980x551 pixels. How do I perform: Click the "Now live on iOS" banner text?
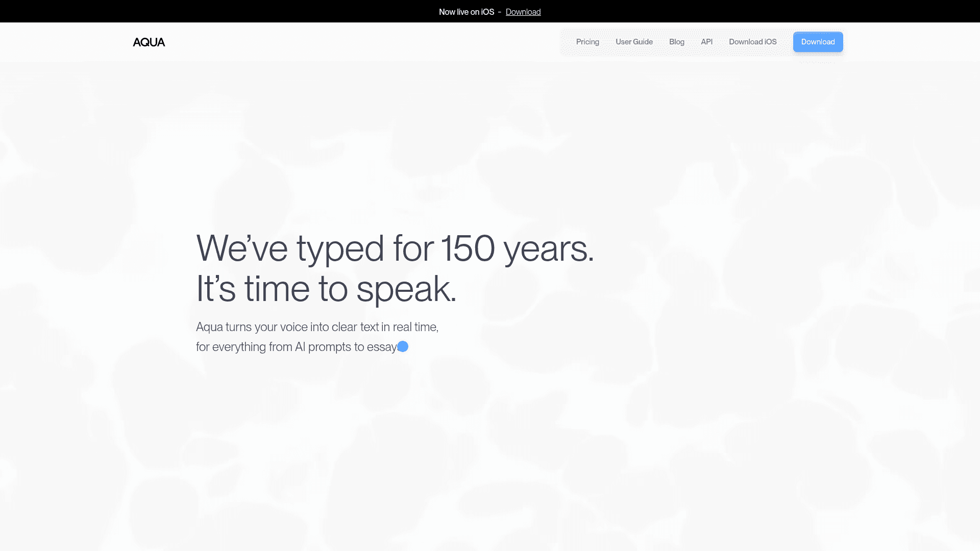[x=467, y=12]
